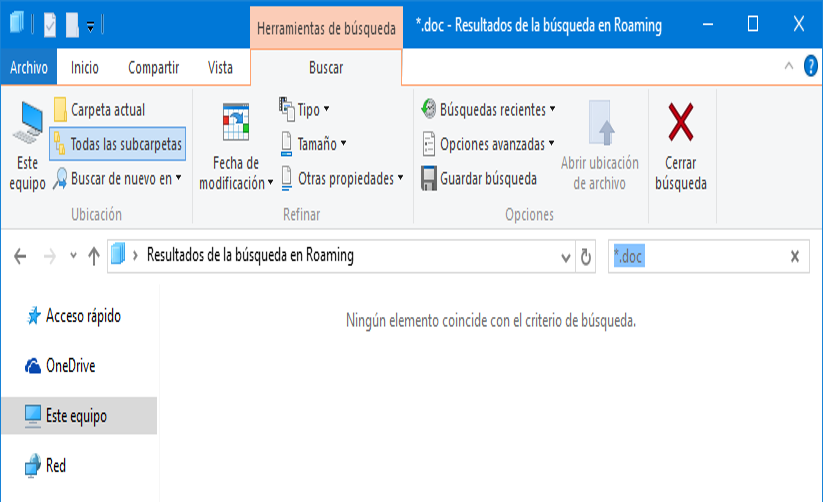Open Opciones avanzadas dropdown
Screen dimensions: 823x502
[488, 144]
